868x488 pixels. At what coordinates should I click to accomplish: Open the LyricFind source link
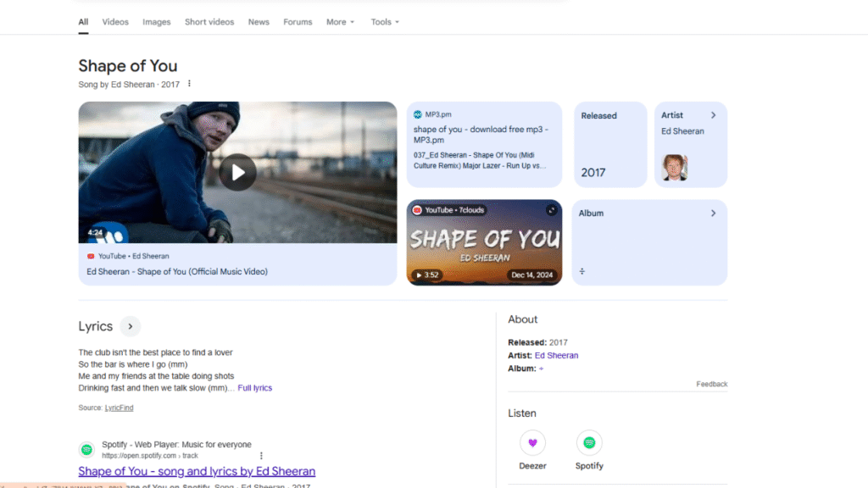point(119,408)
